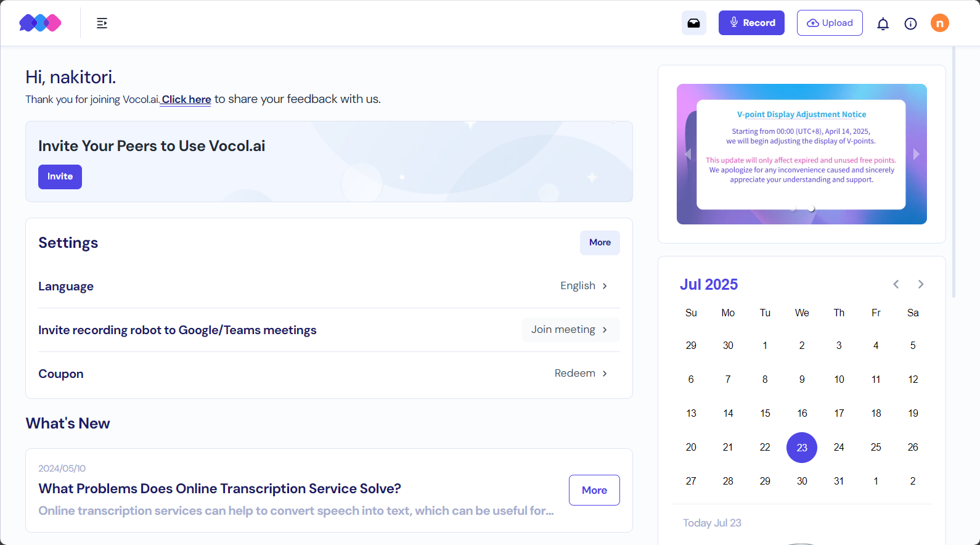Select July 26 on calendar
This screenshot has height=545, width=980.
click(913, 448)
